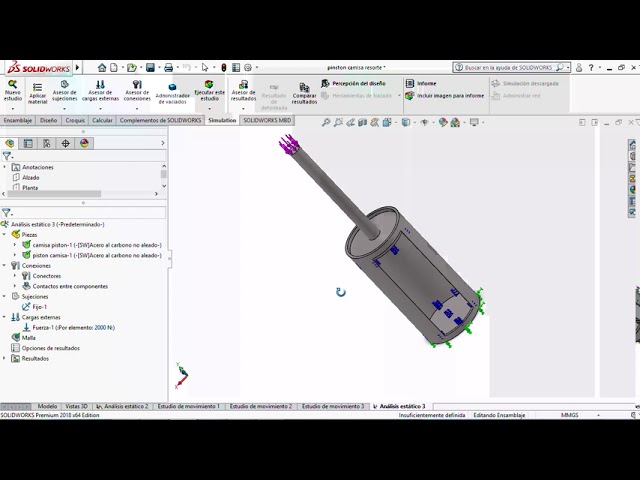Open Complementos de SOLIDWORKS tab
This screenshot has height=480, width=640.
pyautogui.click(x=160, y=120)
